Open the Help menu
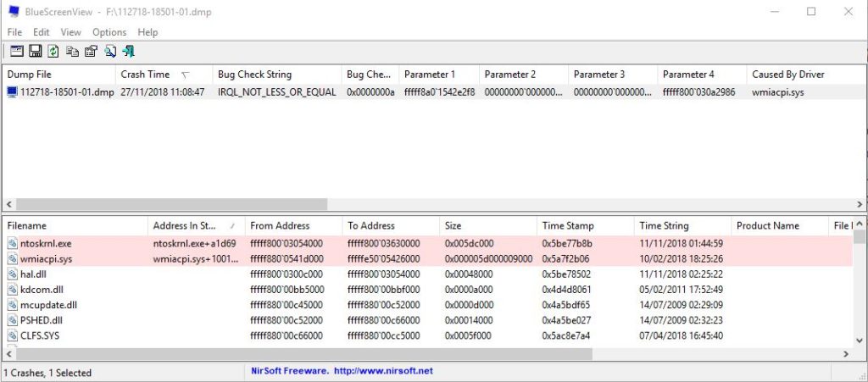Screen dimensions: 868x382 coord(147,32)
